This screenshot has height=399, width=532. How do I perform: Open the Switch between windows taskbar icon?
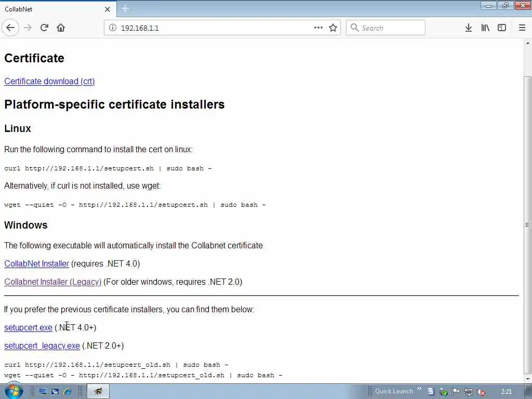coord(55,392)
